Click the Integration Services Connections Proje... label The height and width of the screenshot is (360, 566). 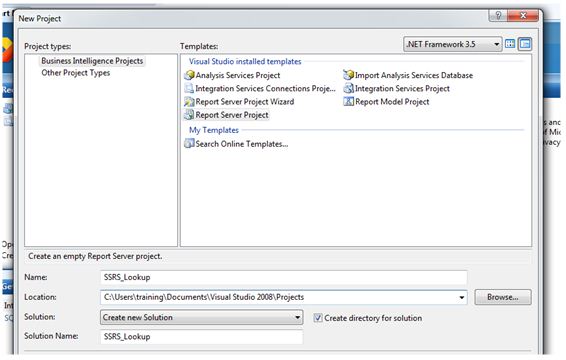[265, 88]
